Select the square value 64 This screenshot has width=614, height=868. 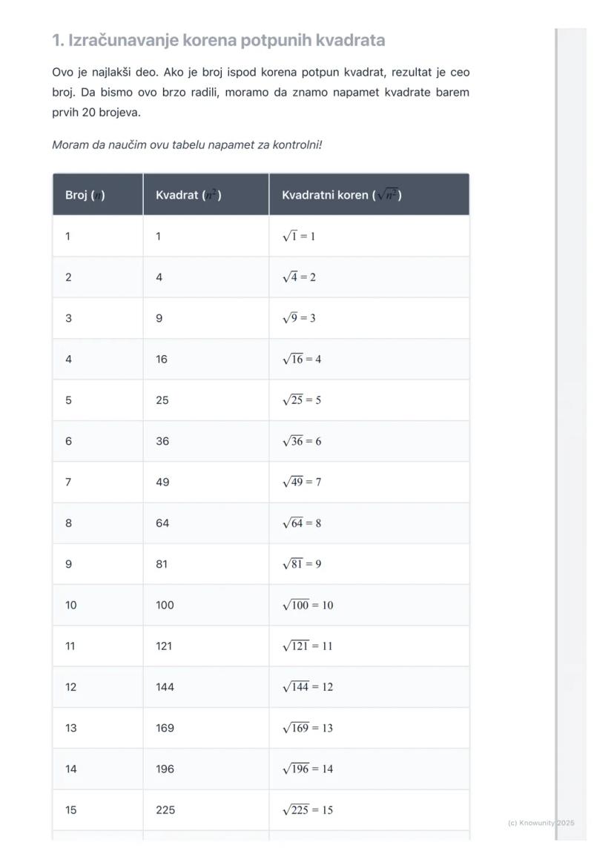click(162, 523)
